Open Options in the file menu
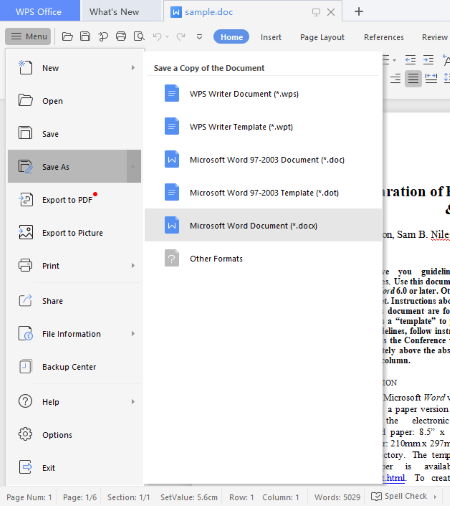Screen dimensions: 450x506 74,435
